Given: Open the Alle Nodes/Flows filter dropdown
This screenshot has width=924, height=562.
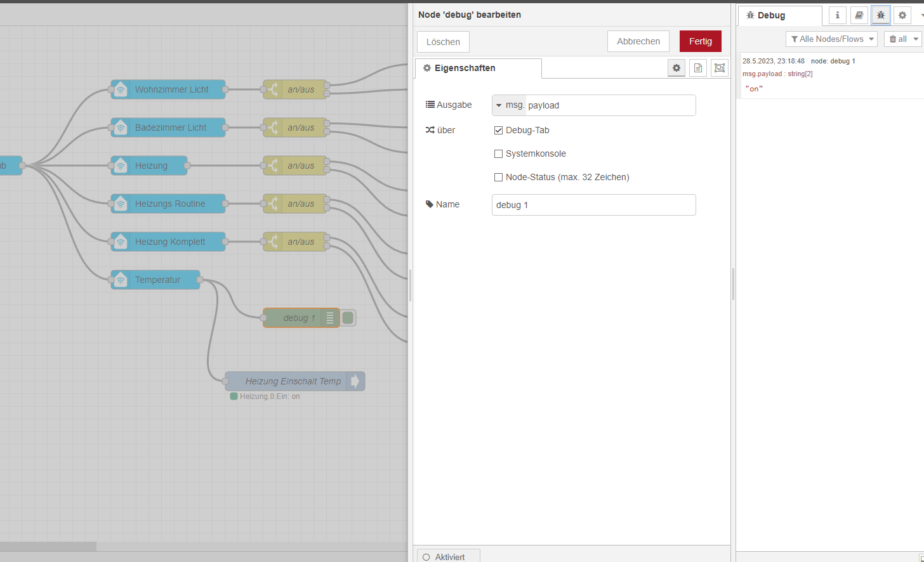Looking at the screenshot, I should click(831, 39).
